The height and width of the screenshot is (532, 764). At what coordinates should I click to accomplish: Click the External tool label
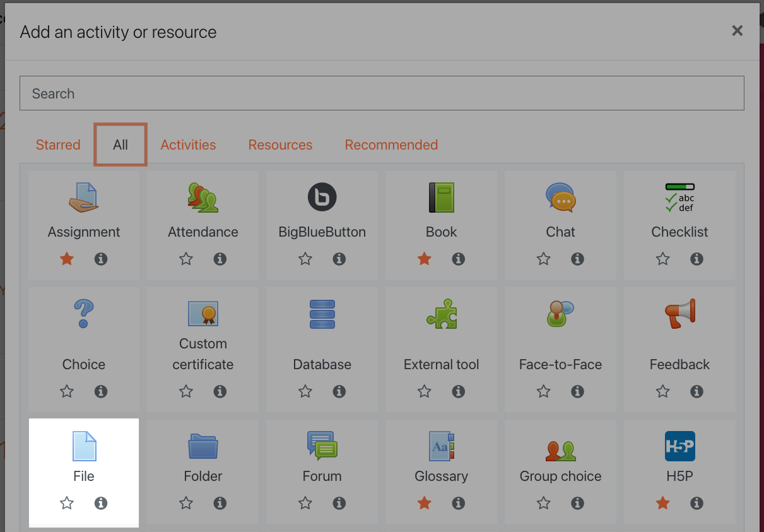click(442, 365)
